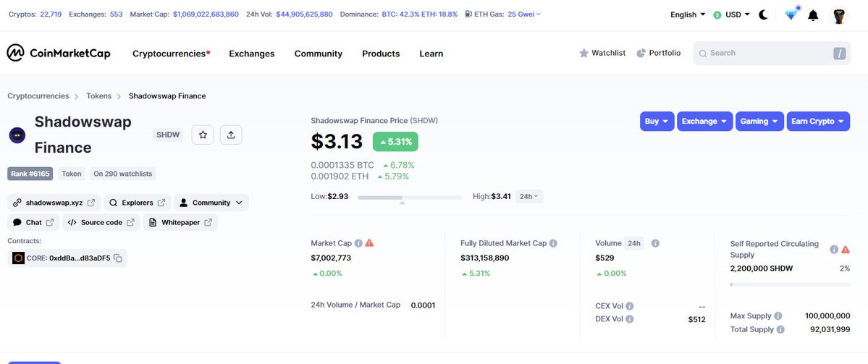This screenshot has width=868, height=364.
Task: Open the diamond rewards icon
Action: coord(791,14)
